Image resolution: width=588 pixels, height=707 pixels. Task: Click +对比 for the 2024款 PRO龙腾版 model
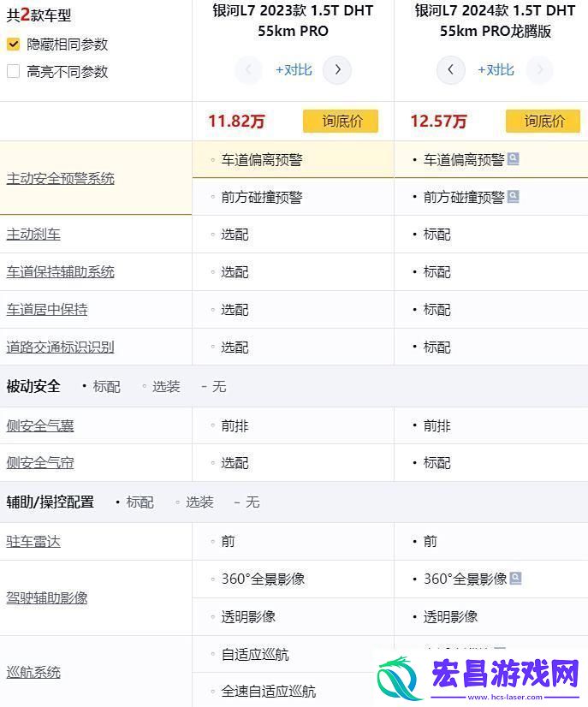(496, 70)
